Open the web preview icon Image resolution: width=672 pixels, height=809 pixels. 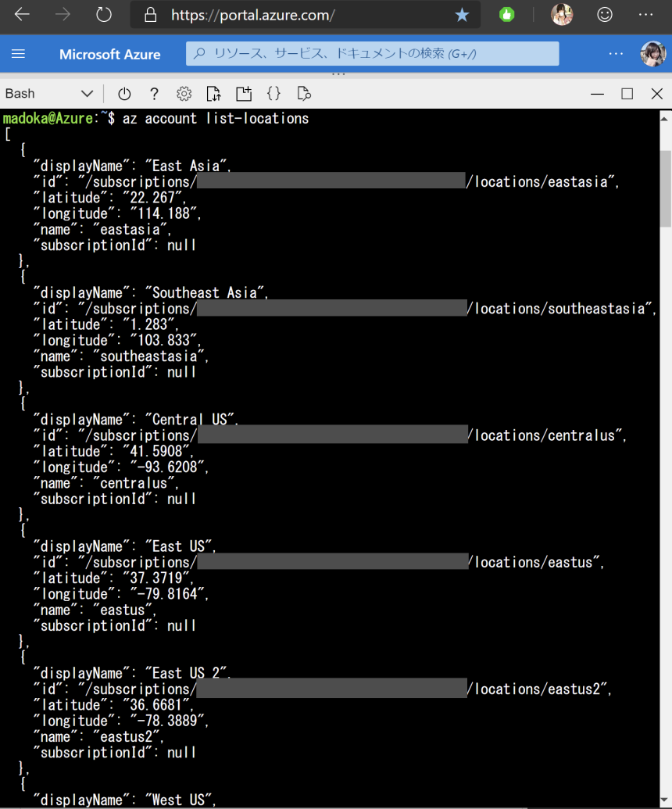click(304, 93)
